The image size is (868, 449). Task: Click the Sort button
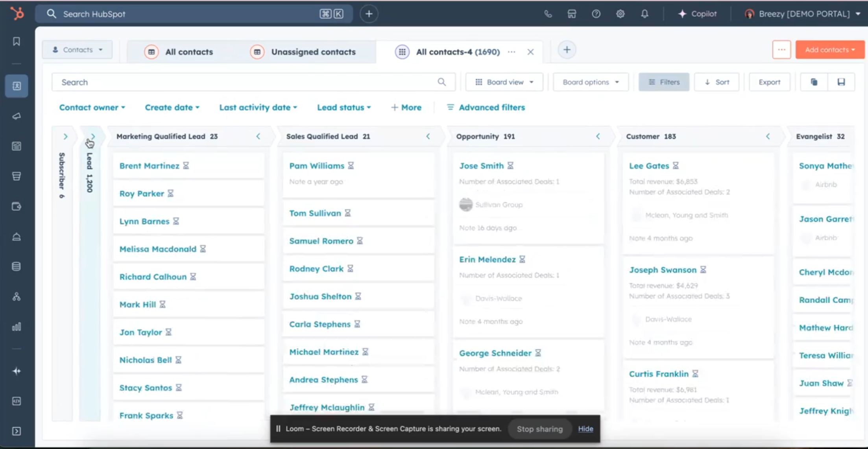point(717,82)
